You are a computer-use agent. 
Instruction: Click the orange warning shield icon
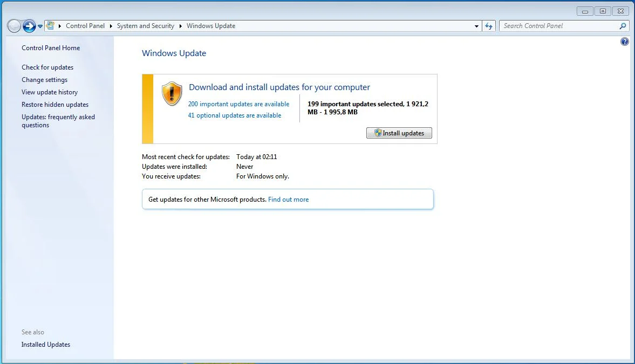172,93
